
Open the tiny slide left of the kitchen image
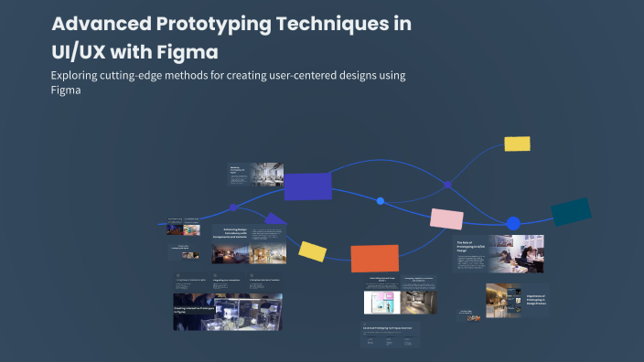click(468, 315)
